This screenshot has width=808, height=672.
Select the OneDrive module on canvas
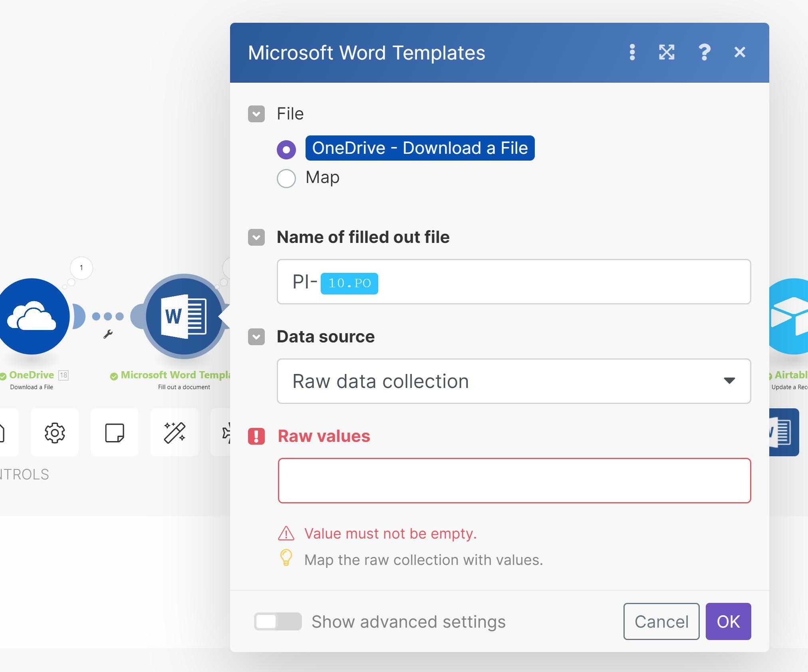32,316
